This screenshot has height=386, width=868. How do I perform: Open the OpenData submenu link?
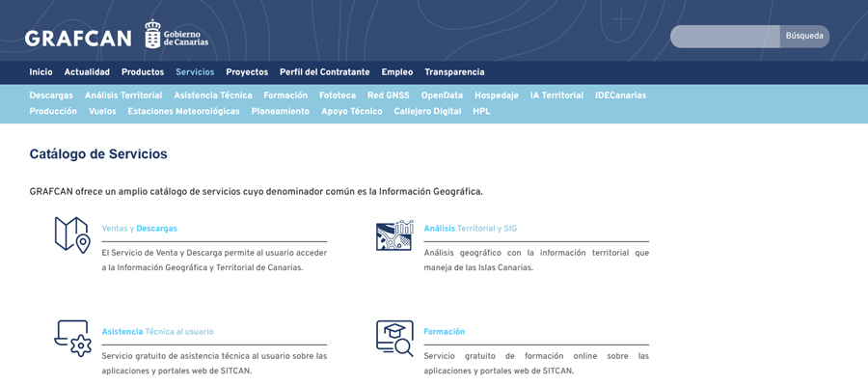pos(443,96)
